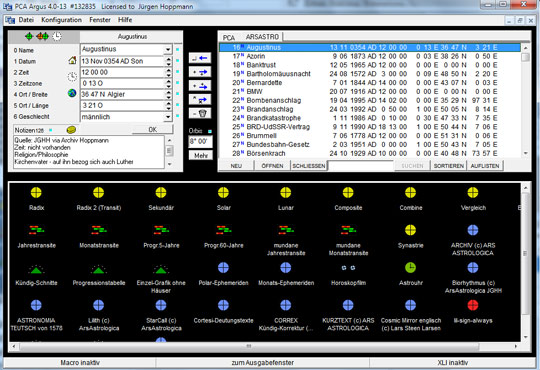This screenshot has height=370, width=540.
Task: Open the Sekundär progression icon
Action: coord(161,193)
